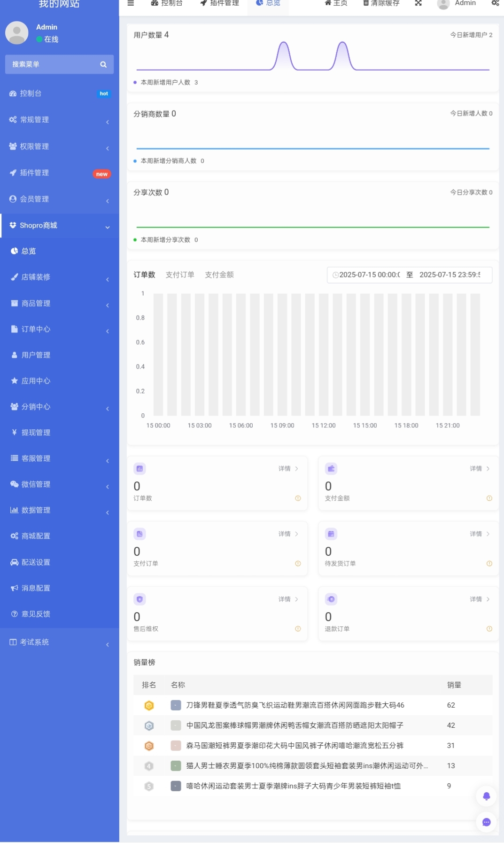The height and width of the screenshot is (843, 504).
Task: Open 详情 link on 支付订单 card
Action: point(288,534)
